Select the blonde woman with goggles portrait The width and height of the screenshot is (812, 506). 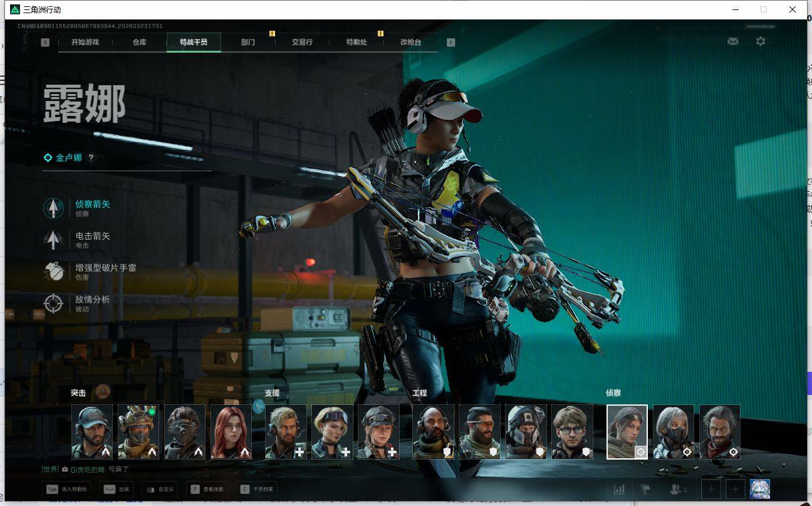point(333,432)
